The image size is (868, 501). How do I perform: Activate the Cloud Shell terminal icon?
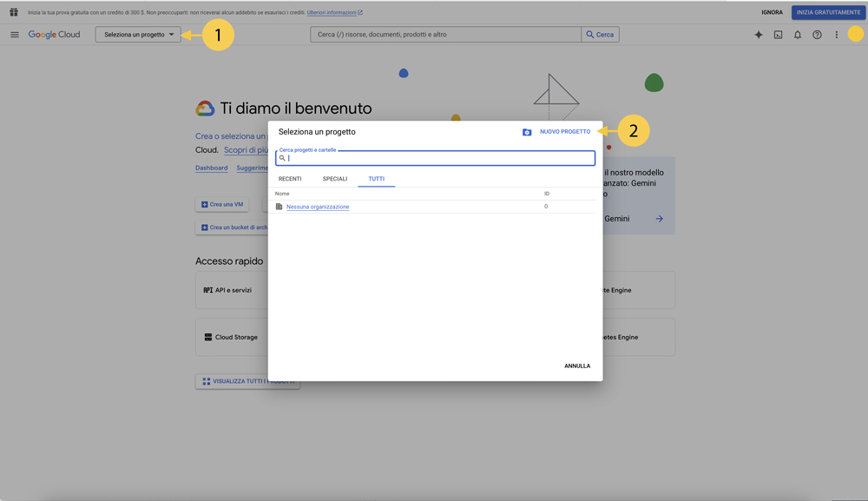pyautogui.click(x=778, y=35)
